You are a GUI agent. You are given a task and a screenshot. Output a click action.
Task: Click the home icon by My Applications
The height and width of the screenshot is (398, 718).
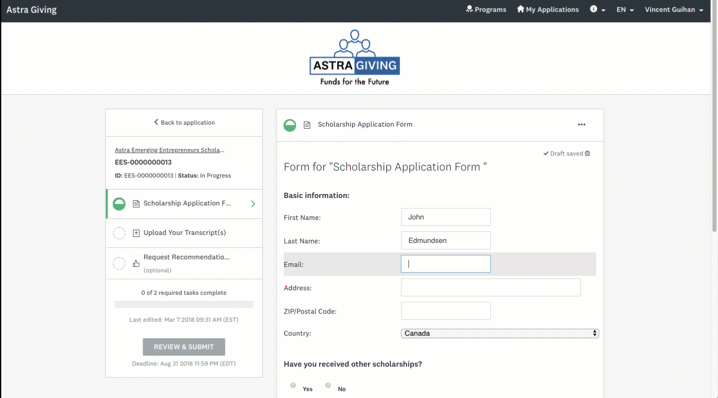(521, 9)
